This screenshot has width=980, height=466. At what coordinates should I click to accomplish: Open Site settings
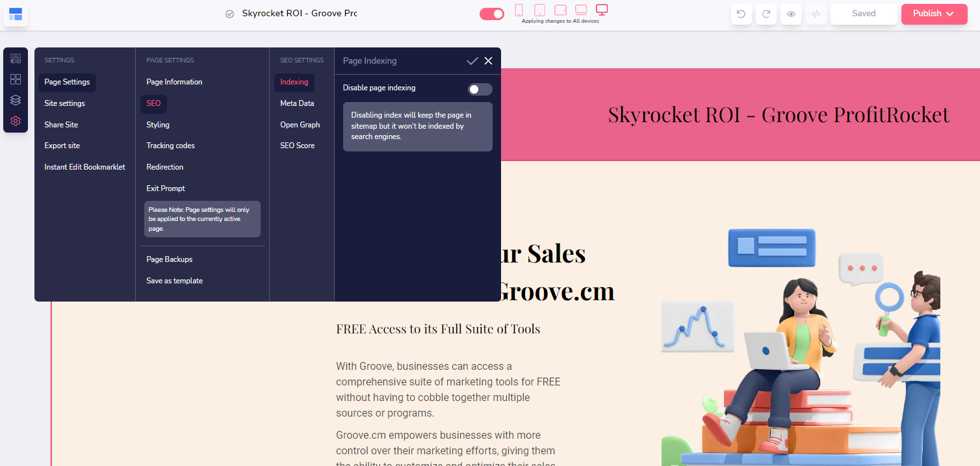[64, 103]
